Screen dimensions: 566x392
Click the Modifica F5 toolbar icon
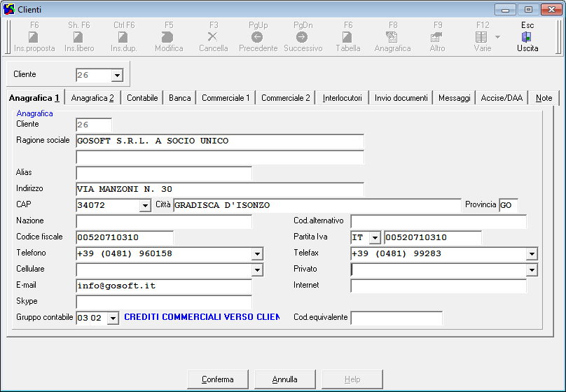coord(167,37)
